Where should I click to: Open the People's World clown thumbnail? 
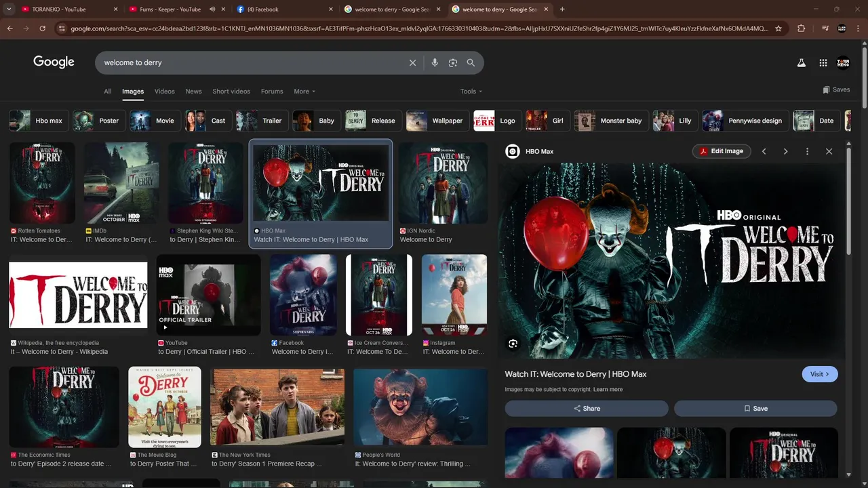420,408
